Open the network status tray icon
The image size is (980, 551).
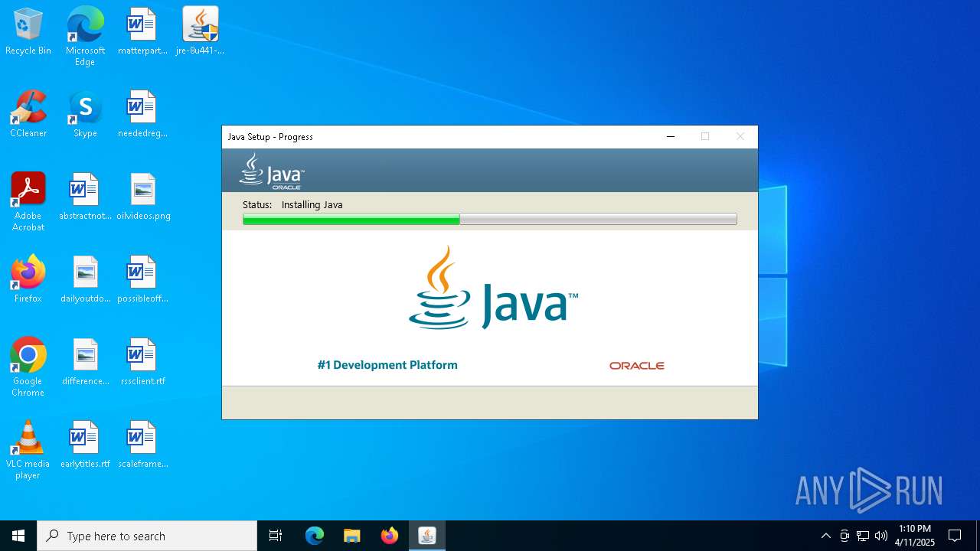863,536
